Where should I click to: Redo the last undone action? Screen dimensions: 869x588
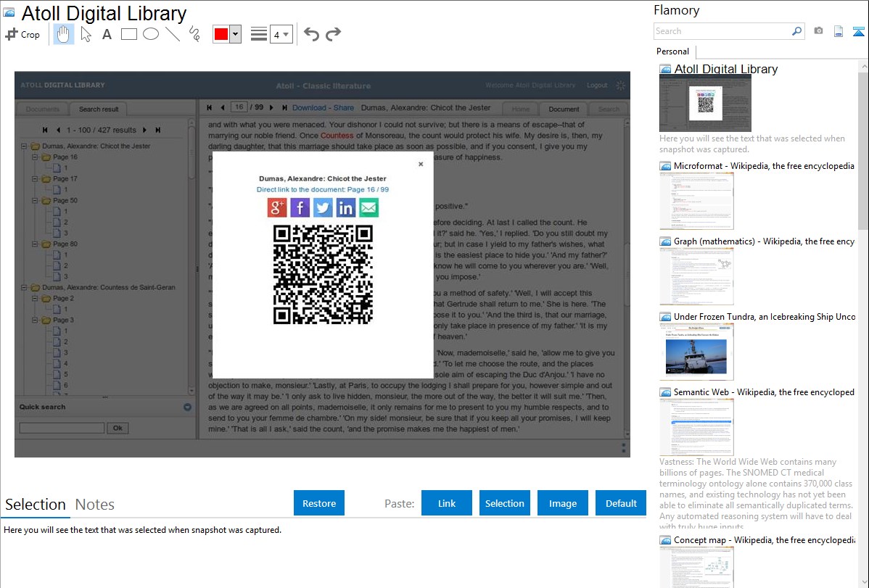333,34
